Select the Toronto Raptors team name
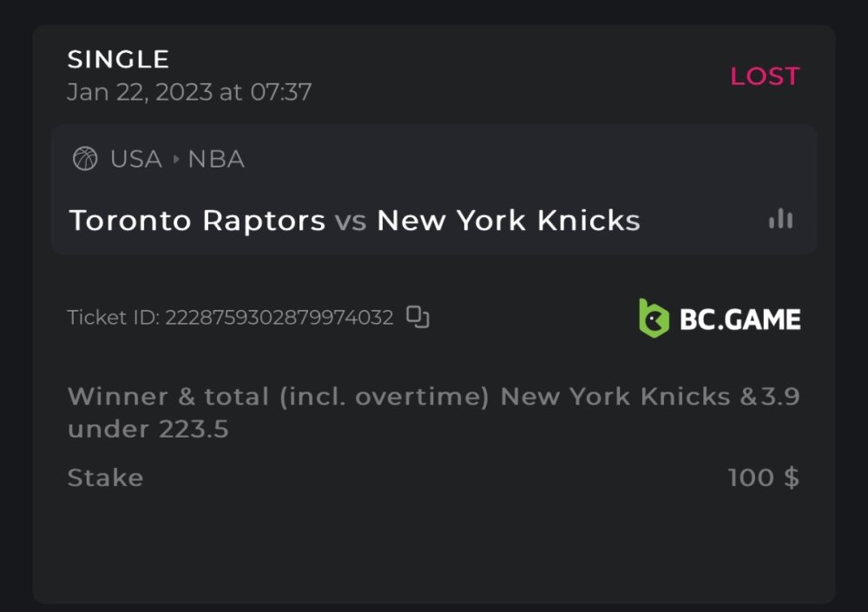Image resolution: width=868 pixels, height=612 pixels. click(197, 220)
